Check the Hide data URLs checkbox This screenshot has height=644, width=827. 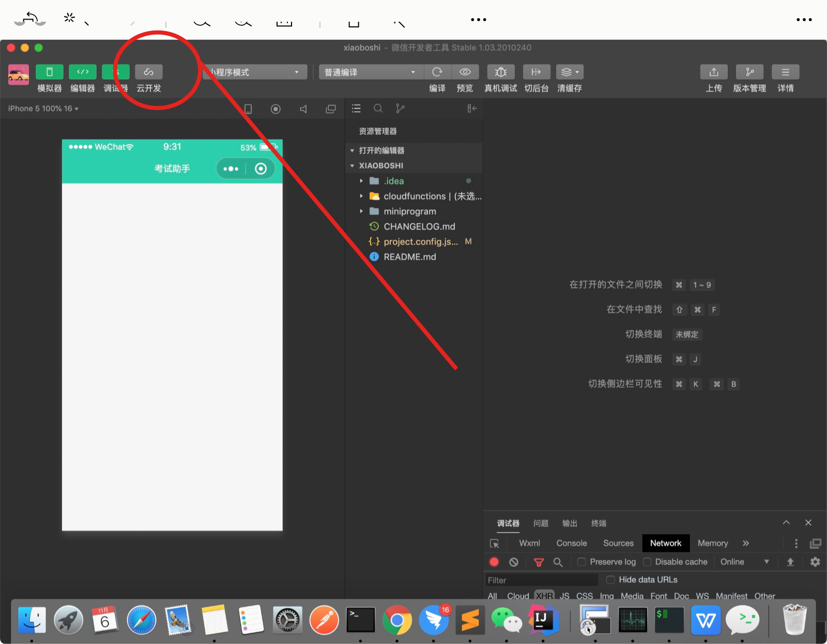(610, 579)
